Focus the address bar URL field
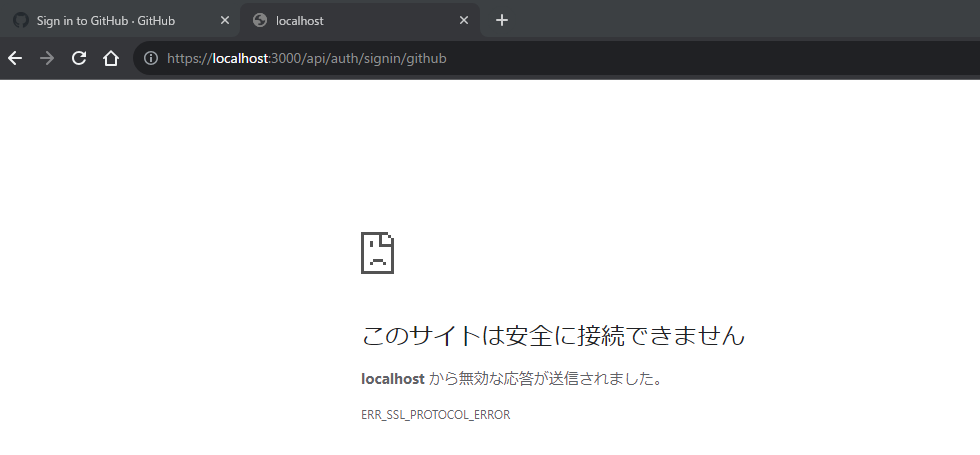The image size is (980, 455). (x=556, y=58)
